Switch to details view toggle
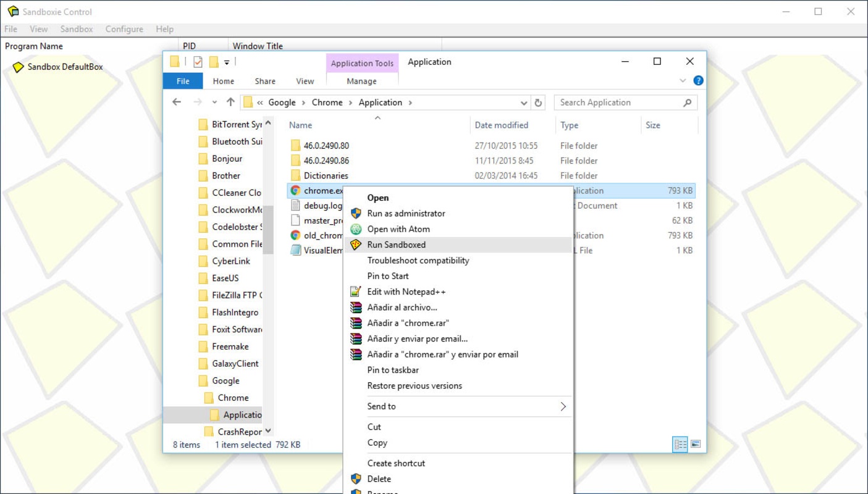This screenshot has width=868, height=494. coord(680,444)
